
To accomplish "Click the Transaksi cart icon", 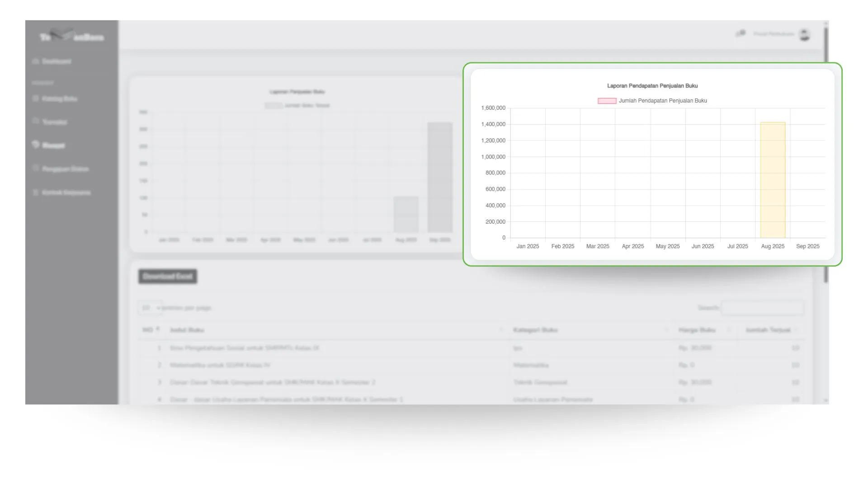I will (x=36, y=122).
